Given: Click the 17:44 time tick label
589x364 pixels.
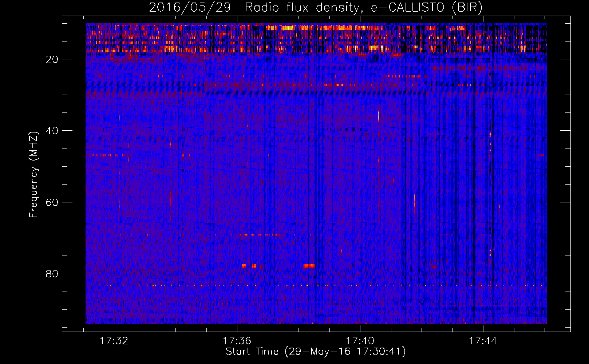Looking at the screenshot, I should coord(483,341).
